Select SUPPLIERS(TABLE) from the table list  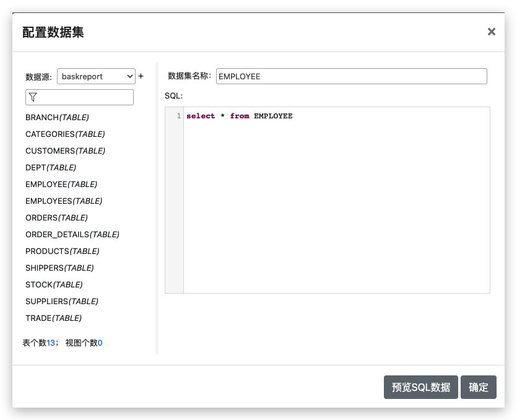tap(62, 301)
